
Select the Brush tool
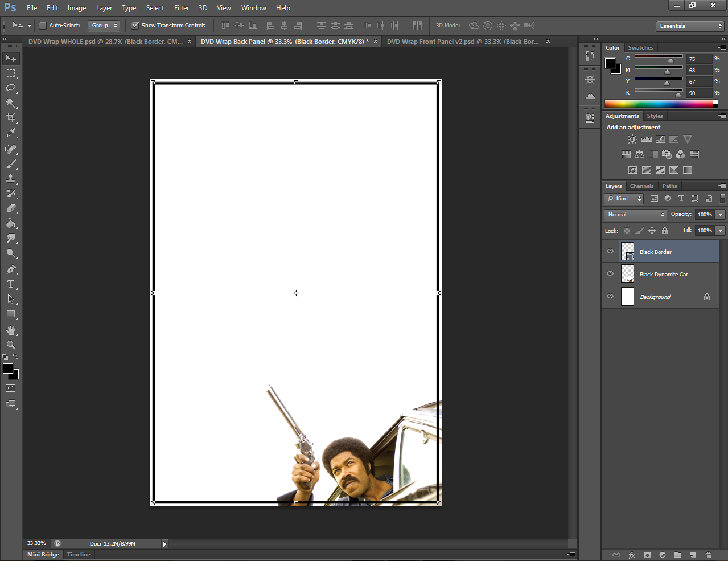pyautogui.click(x=11, y=164)
